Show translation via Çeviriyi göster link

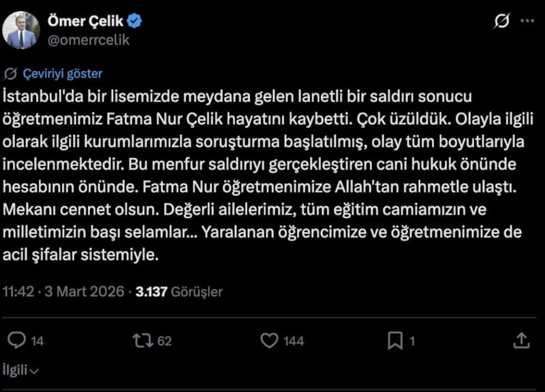[x=62, y=74]
